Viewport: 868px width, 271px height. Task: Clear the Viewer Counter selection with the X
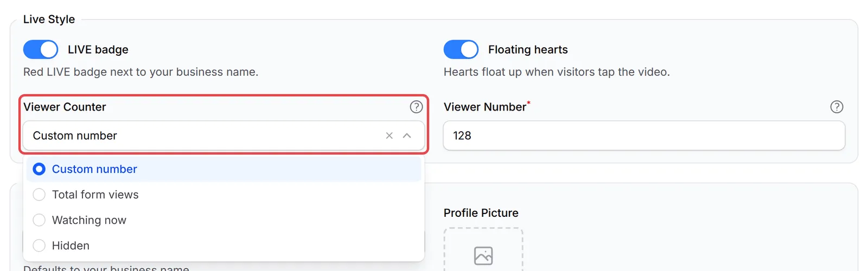click(389, 135)
